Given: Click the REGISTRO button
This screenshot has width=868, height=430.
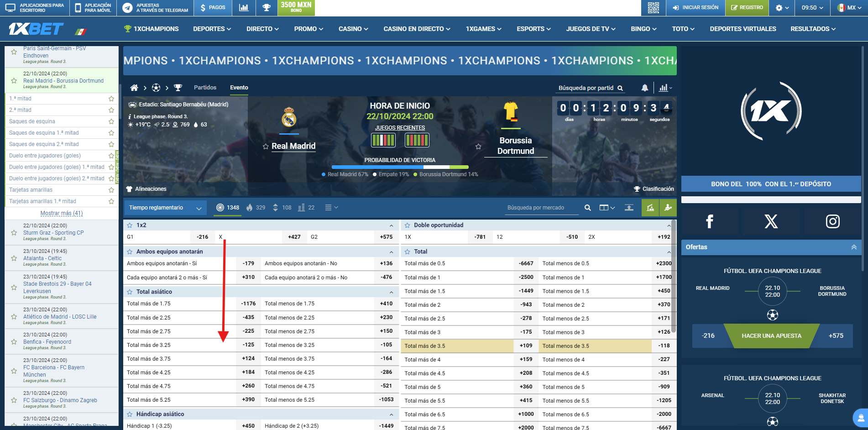Looking at the screenshot, I should (x=747, y=8).
